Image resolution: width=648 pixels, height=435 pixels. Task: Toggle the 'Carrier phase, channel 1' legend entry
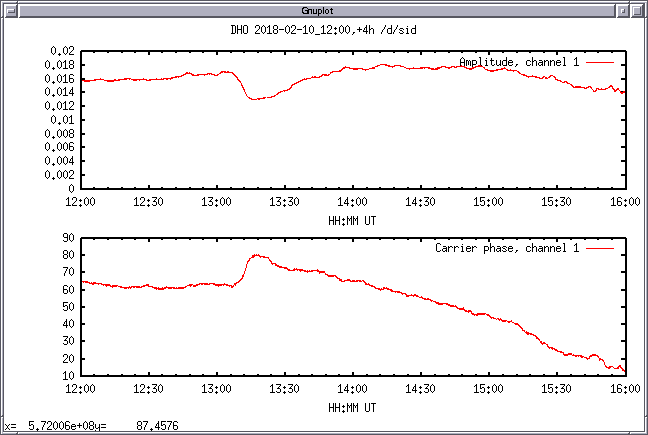point(507,248)
